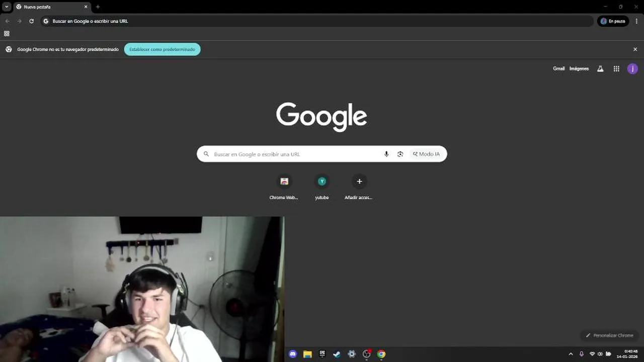Open Steam from the taskbar
This screenshot has height=362, width=644.
(337, 354)
